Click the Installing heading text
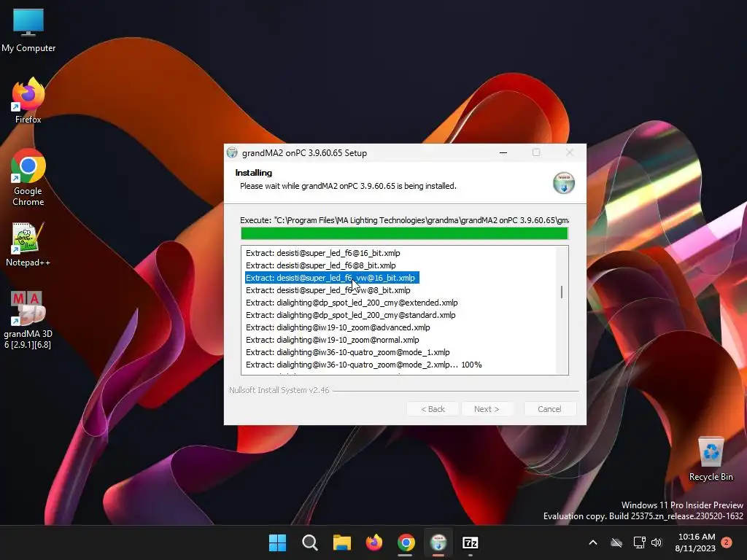This screenshot has height=560, width=747. 253,172
